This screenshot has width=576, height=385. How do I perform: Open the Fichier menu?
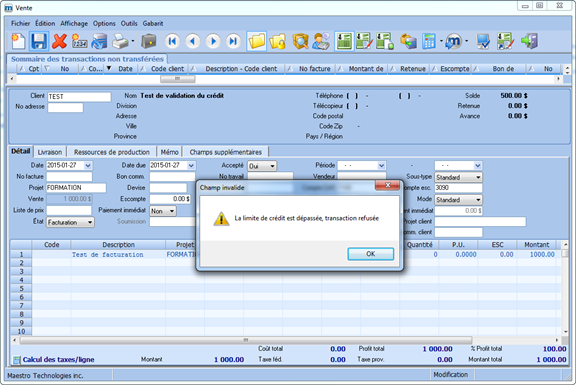point(20,24)
